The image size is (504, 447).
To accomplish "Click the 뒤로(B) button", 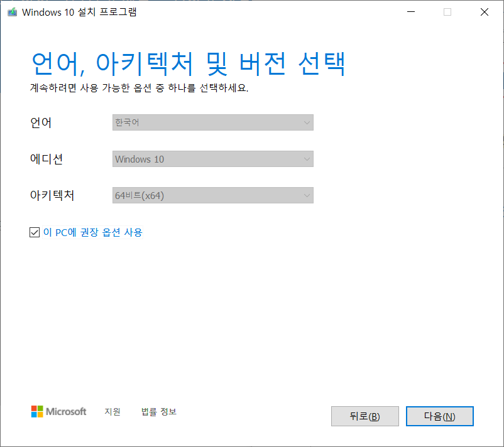I will pyautogui.click(x=364, y=416).
